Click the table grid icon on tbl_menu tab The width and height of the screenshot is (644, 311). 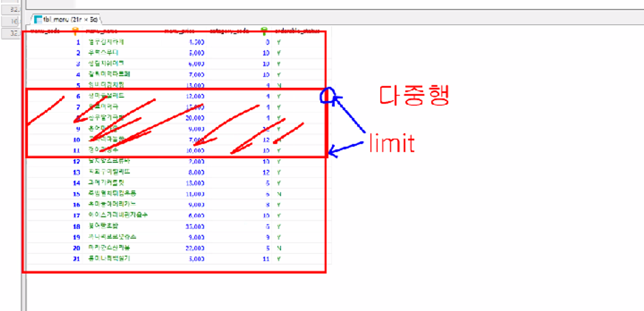38,20
